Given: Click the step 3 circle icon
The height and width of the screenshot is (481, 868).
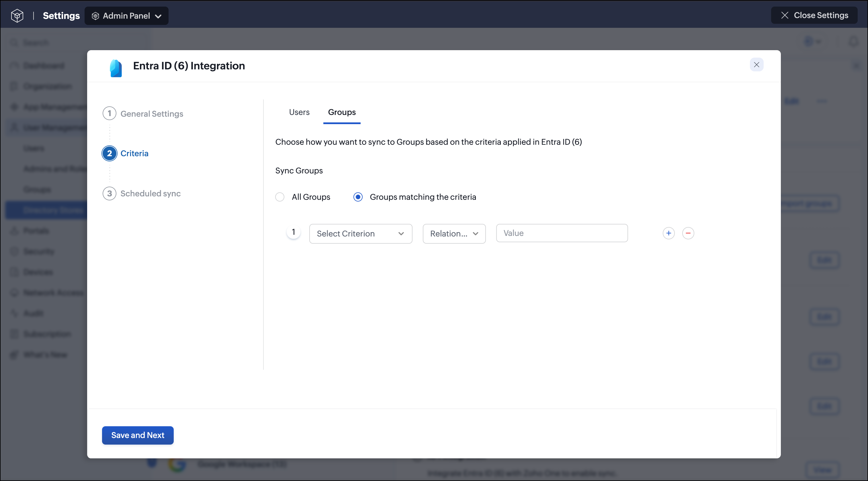Looking at the screenshot, I should tap(110, 193).
